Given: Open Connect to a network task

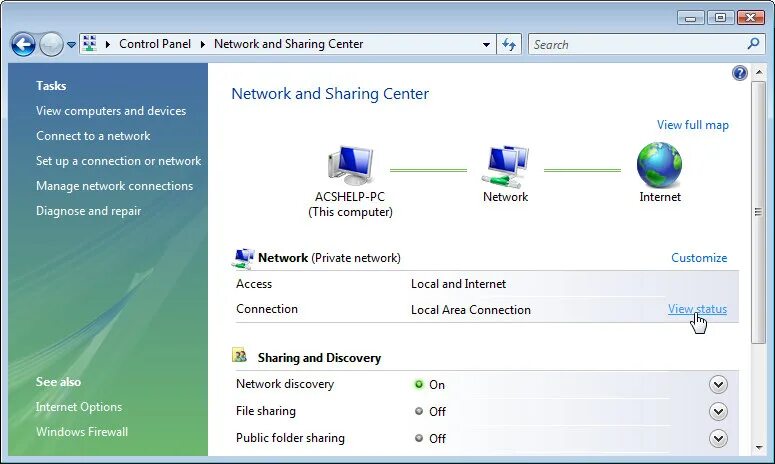Looking at the screenshot, I should 93,136.
